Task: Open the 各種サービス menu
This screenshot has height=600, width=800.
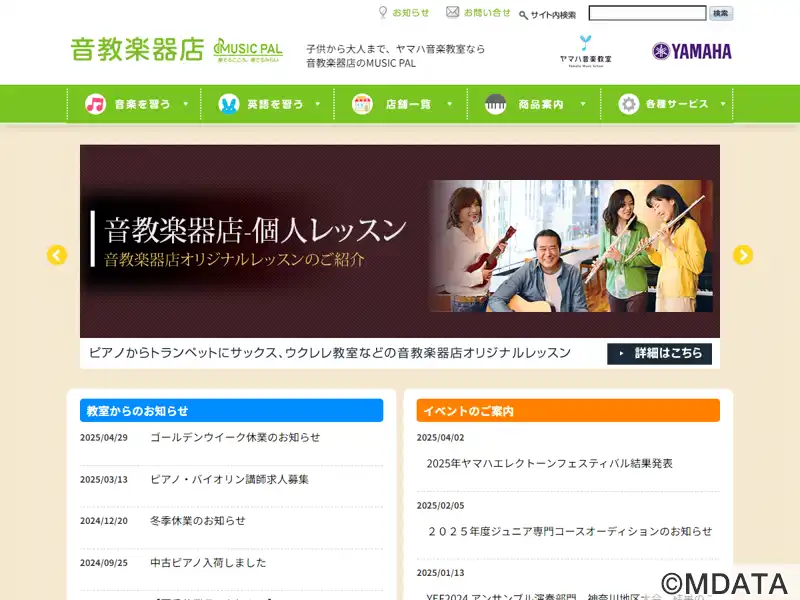Action: 667,104
